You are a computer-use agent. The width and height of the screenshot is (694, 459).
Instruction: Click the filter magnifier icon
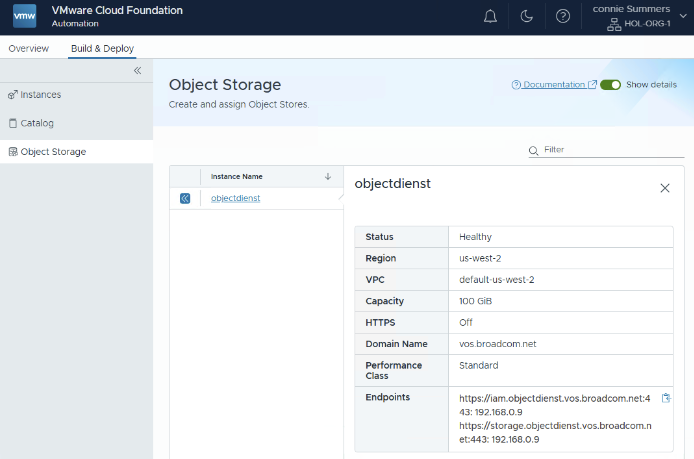[534, 150]
